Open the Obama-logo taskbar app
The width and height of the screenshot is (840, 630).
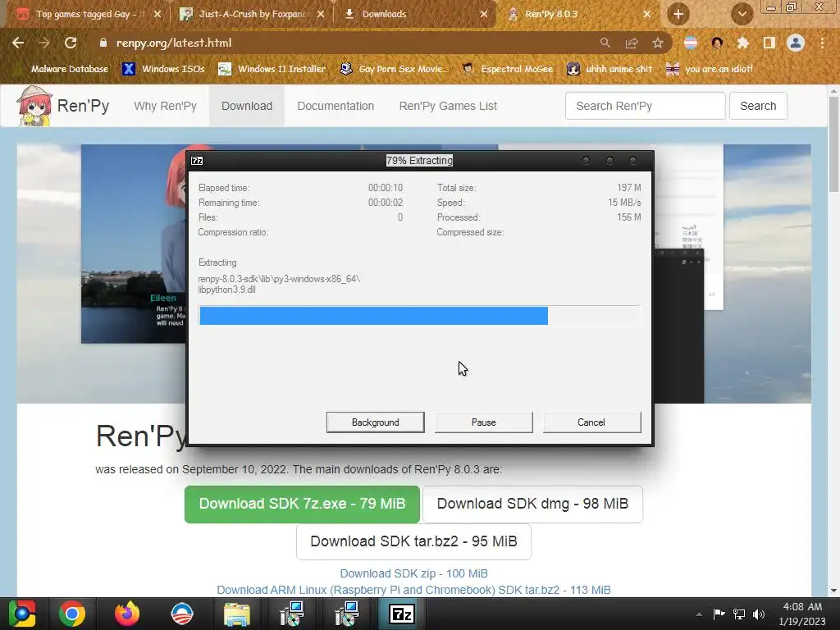181,614
